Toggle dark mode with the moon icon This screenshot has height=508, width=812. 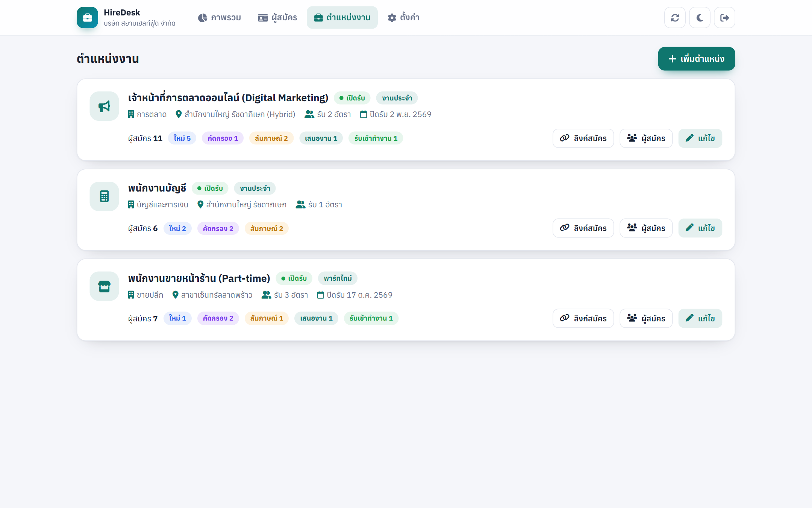coord(700,18)
